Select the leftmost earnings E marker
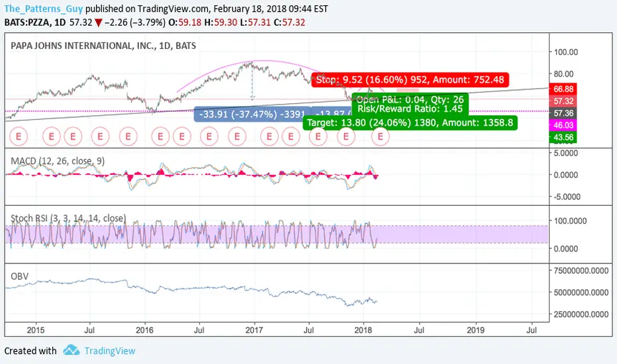The width and height of the screenshot is (617, 364). (x=18, y=136)
